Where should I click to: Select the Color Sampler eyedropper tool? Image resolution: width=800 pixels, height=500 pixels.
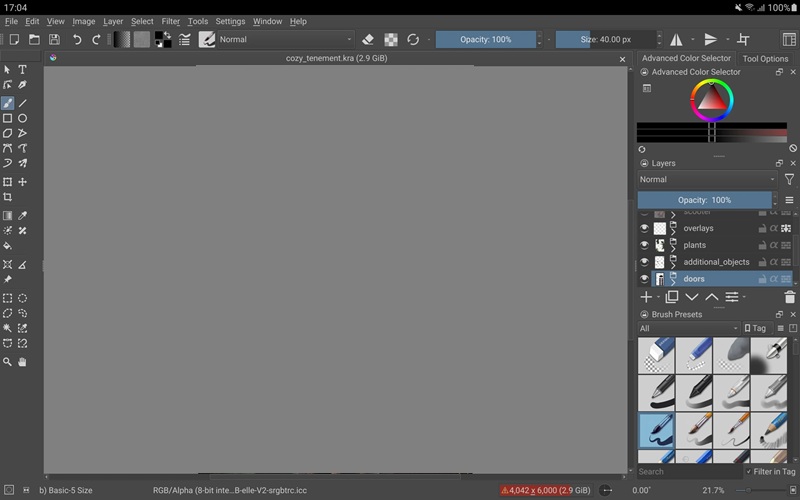tap(22, 215)
